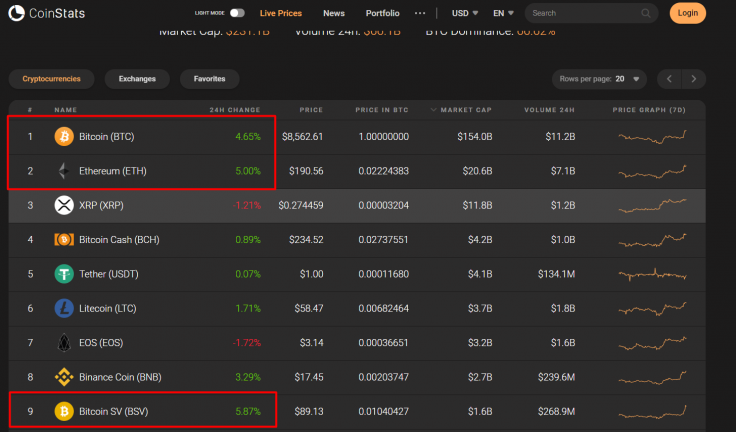Open the Bitcoin (BTC) name link
Viewport: 736px width, 432px height.
point(107,137)
